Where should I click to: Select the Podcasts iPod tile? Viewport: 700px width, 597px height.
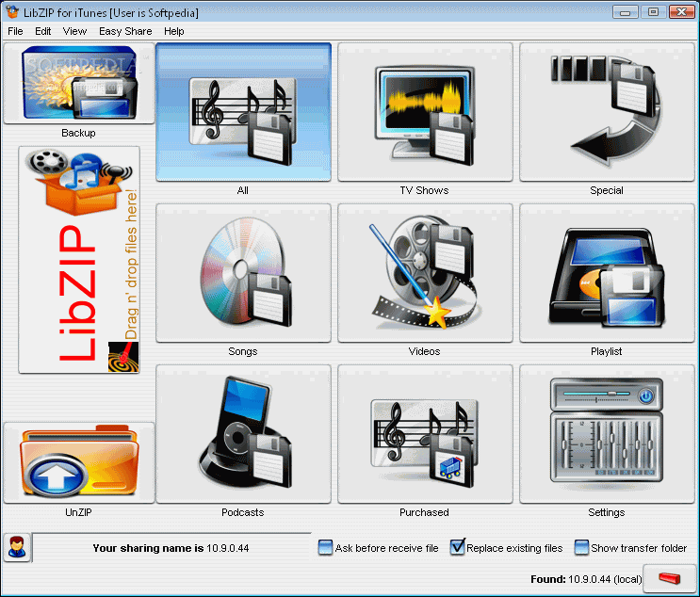[x=243, y=434]
